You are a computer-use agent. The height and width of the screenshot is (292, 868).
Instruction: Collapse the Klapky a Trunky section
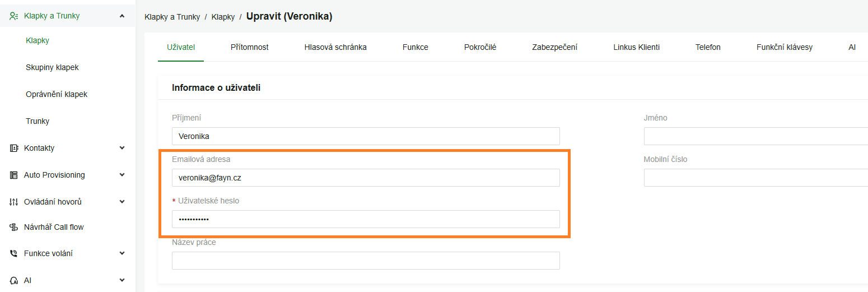pos(122,16)
